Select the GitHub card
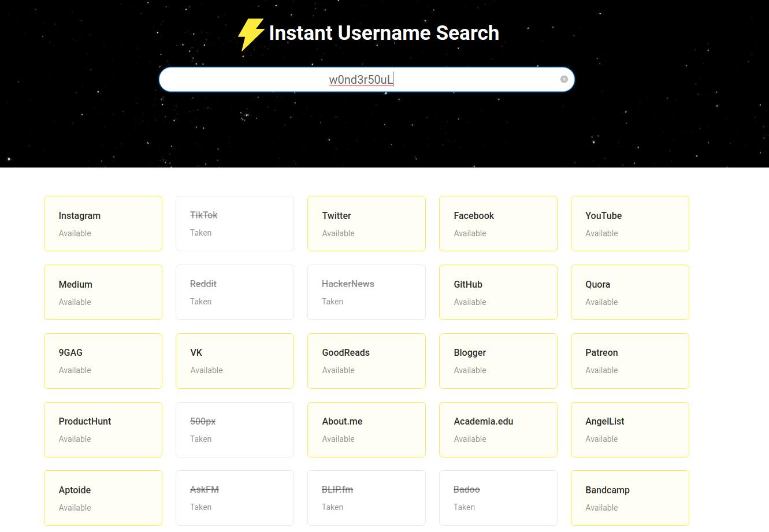The width and height of the screenshot is (769, 532). click(498, 292)
